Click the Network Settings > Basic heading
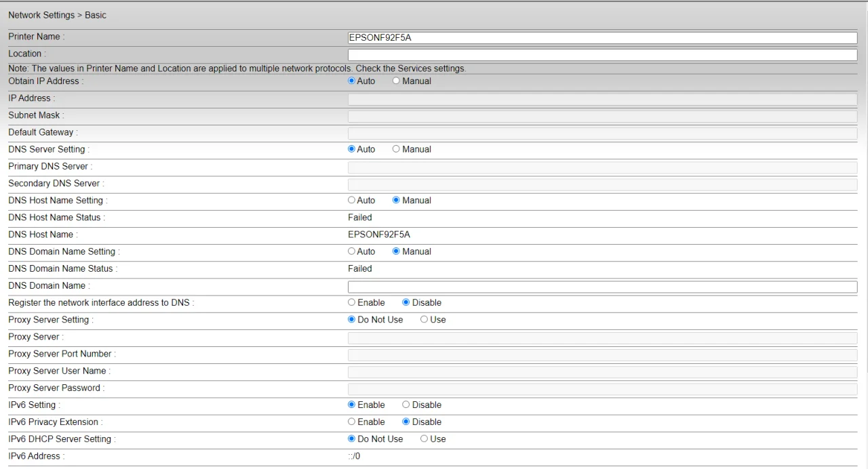 [57, 15]
